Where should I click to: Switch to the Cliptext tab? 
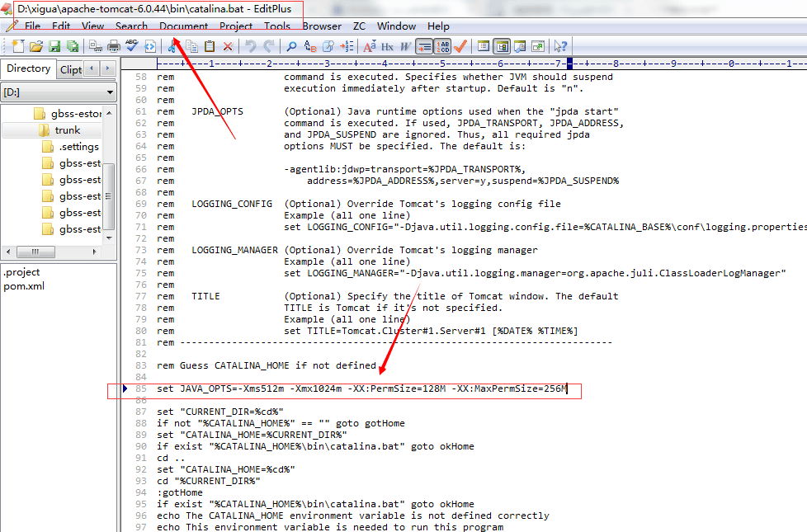tap(70, 69)
